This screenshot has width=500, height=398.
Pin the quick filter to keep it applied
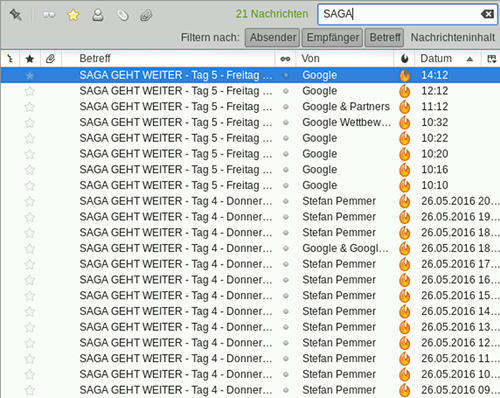(x=15, y=15)
